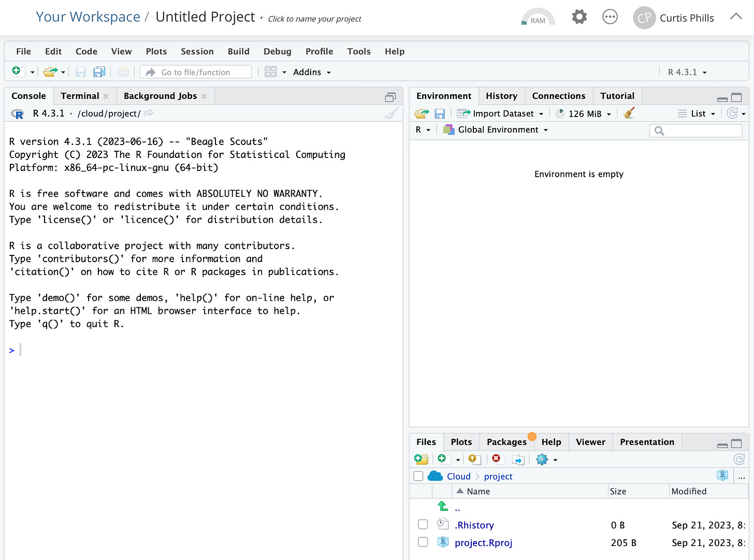Click the Save all documents icon
The height and width of the screenshot is (560, 754).
pyautogui.click(x=99, y=72)
